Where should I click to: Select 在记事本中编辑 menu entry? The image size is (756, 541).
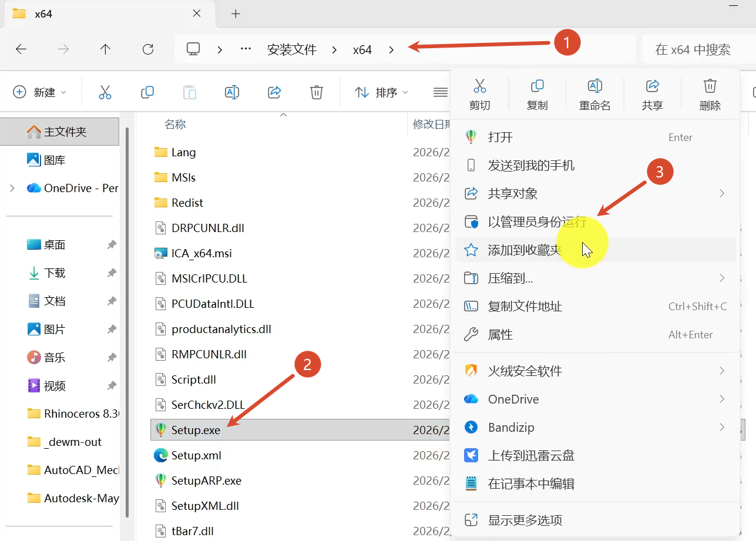594,484
